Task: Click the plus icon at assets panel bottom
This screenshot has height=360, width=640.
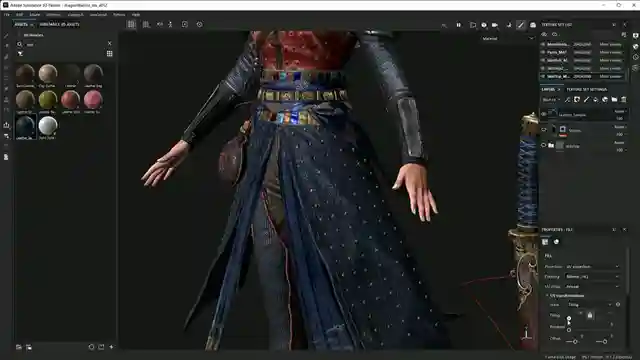Action: [111, 347]
